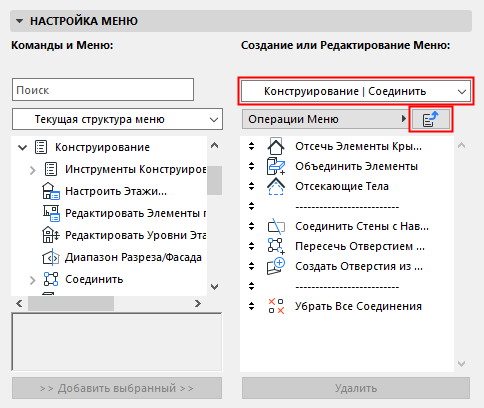Open the Операции Меню flyout
Viewport: 484px width, 408px height.
[325, 119]
